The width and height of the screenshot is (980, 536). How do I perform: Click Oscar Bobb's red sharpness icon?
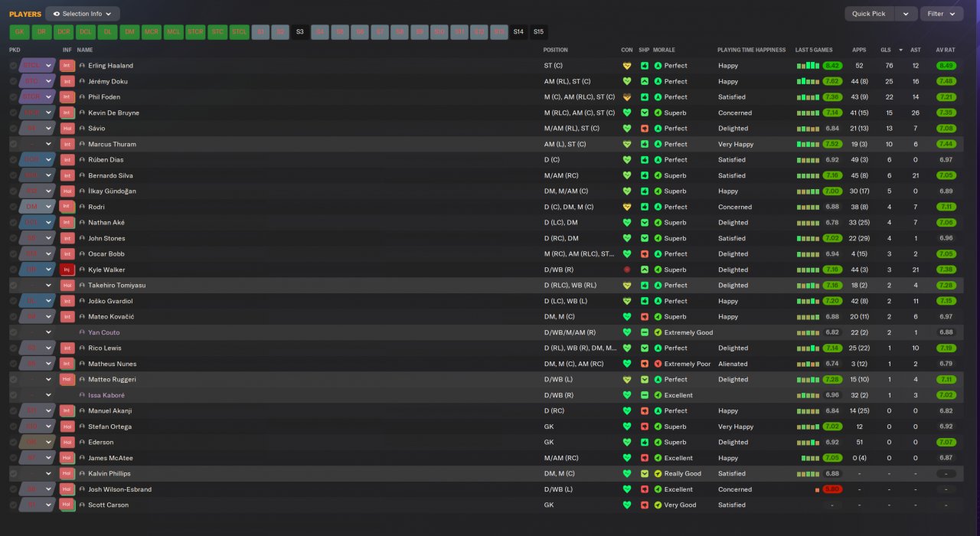coord(645,254)
